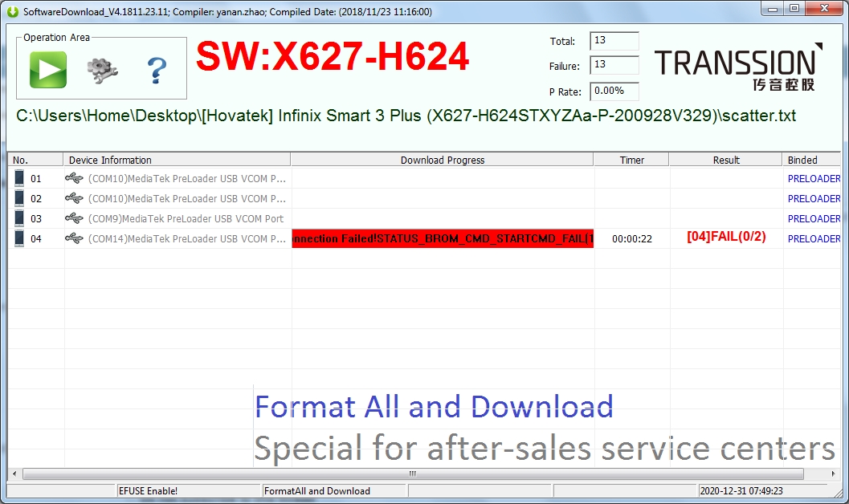Click FormatAll and Download status bar entry
The width and height of the screenshot is (849, 504).
pos(316,491)
